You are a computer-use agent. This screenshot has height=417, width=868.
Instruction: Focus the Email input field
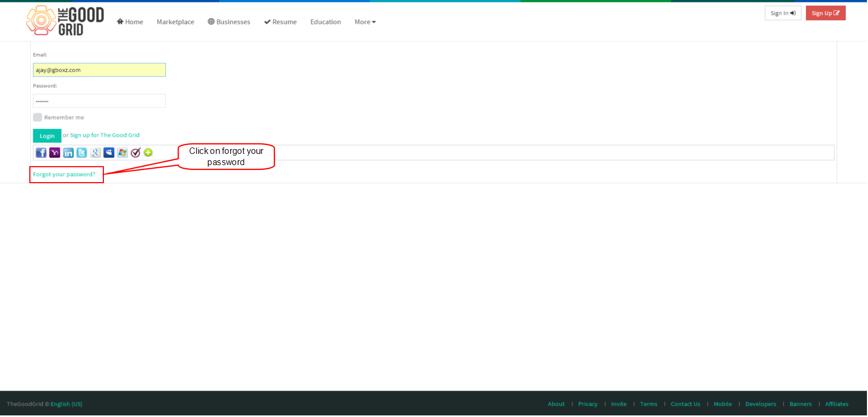99,70
